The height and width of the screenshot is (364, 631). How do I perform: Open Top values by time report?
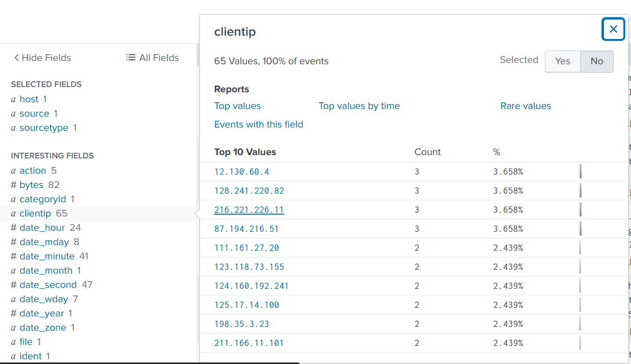(x=359, y=106)
